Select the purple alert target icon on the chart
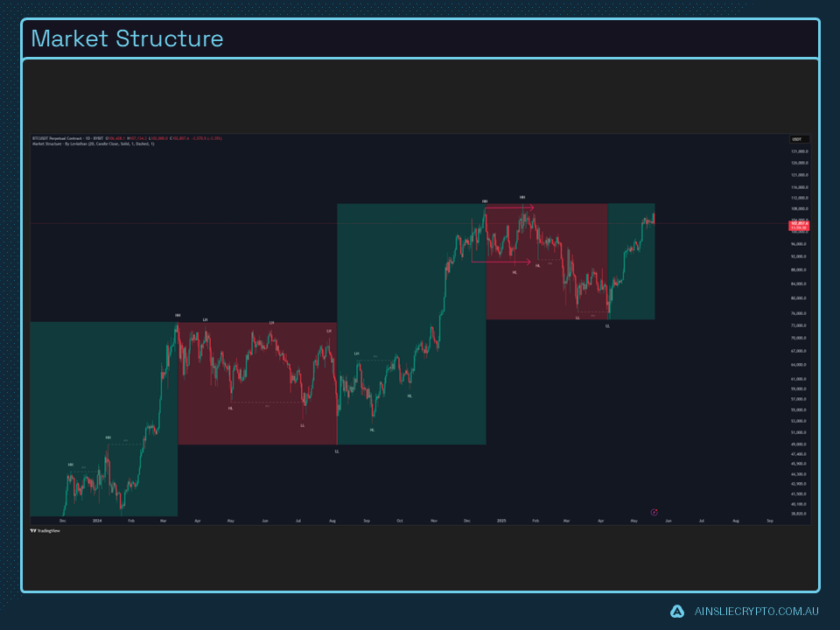The height and width of the screenshot is (630, 840). 653,511
